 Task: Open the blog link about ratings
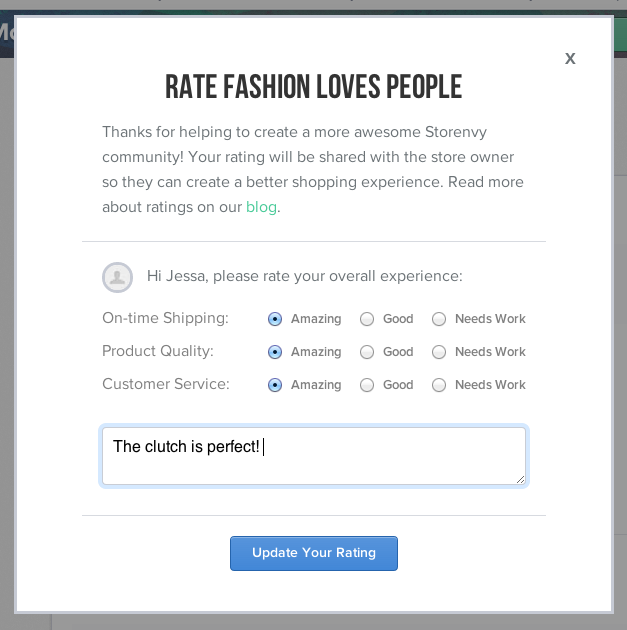[x=261, y=207]
